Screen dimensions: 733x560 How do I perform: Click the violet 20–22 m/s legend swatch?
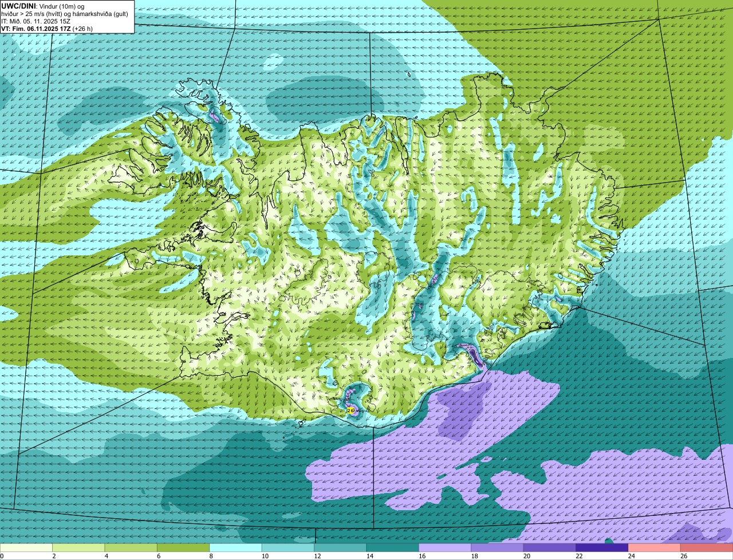[550, 548]
